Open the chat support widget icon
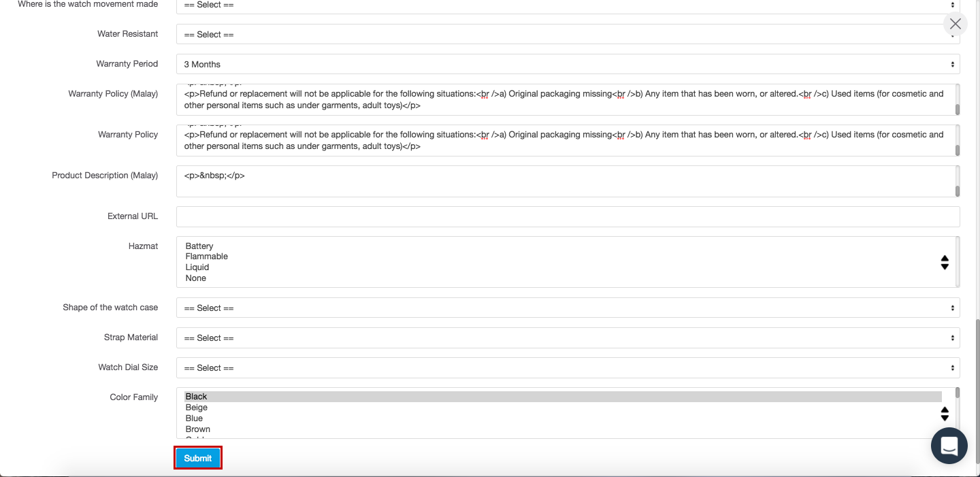Screen dimensions: 980x477 (949, 446)
